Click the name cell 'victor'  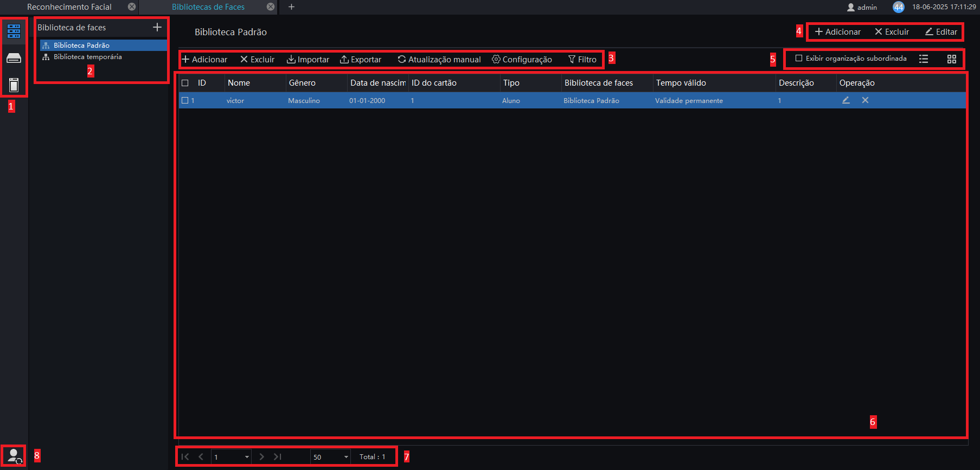tap(235, 100)
